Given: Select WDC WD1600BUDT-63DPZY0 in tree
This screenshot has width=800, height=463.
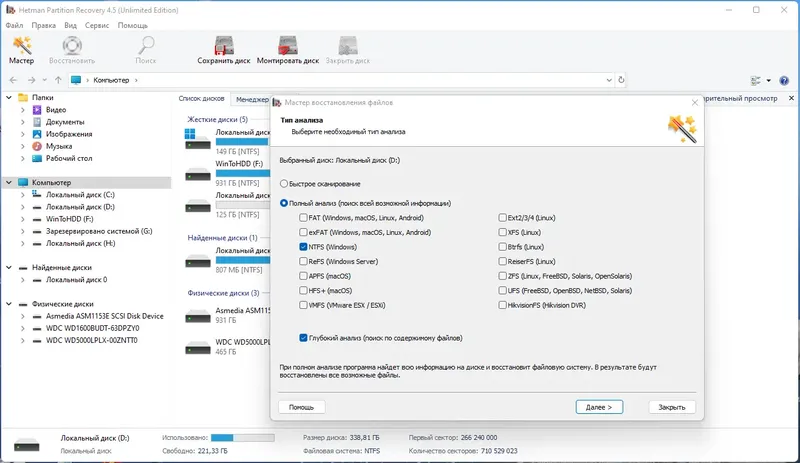Looking at the screenshot, I should (x=92, y=328).
